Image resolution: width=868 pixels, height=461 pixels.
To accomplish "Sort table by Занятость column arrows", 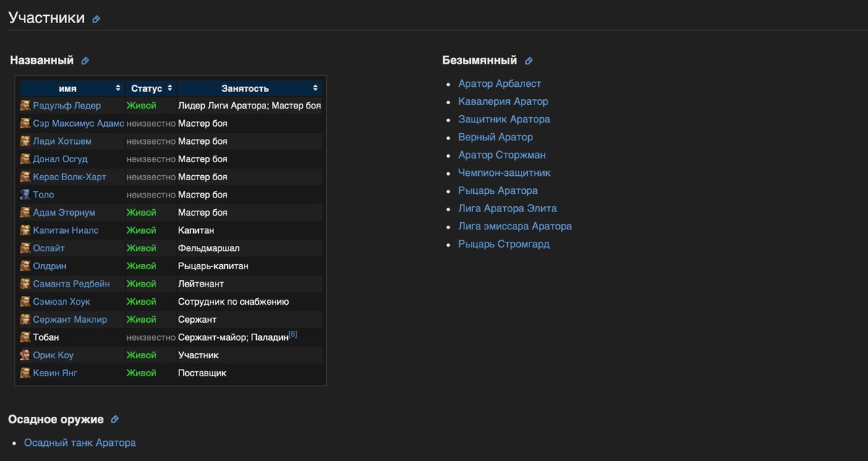I will point(315,88).
